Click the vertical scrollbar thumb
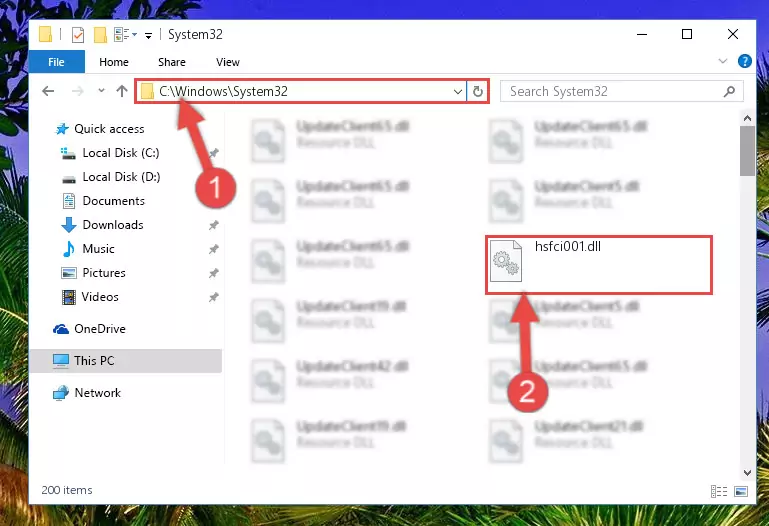 747,151
